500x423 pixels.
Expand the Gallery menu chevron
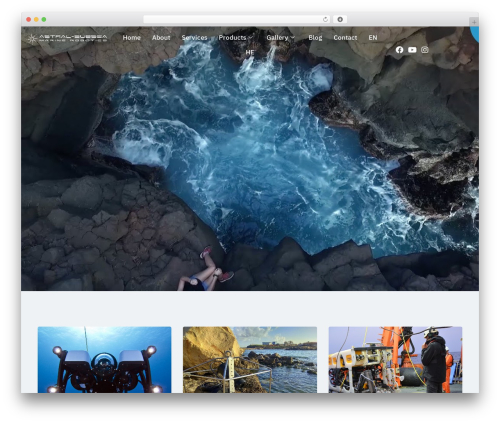293,38
